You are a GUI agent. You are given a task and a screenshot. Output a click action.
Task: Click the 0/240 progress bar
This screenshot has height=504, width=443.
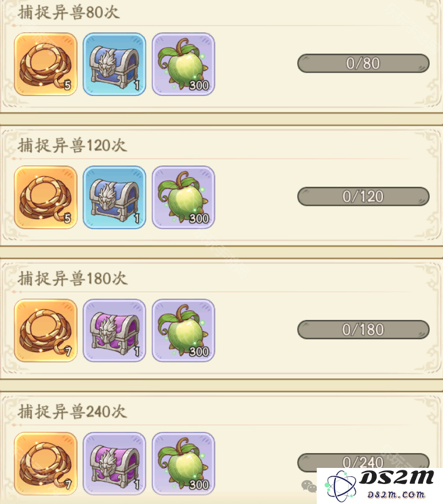[363, 462]
